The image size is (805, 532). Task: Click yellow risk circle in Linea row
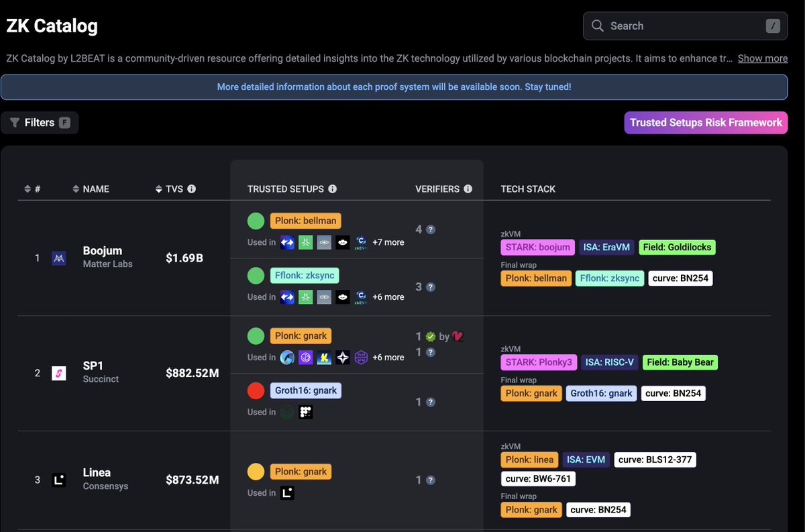[256, 472]
